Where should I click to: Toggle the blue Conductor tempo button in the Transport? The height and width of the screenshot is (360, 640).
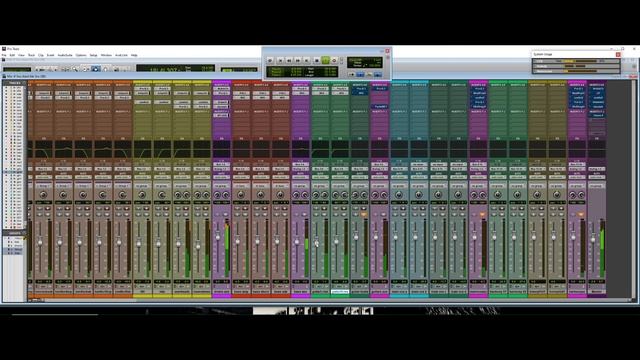tap(378, 74)
